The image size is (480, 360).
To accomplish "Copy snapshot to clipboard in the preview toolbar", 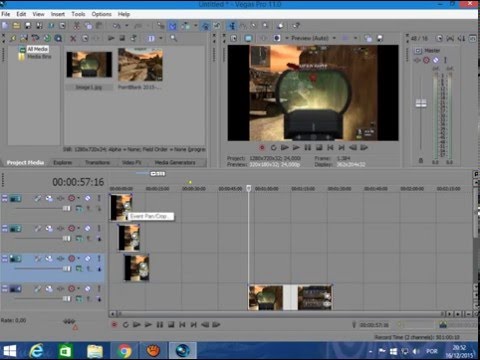I will pos(368,38).
